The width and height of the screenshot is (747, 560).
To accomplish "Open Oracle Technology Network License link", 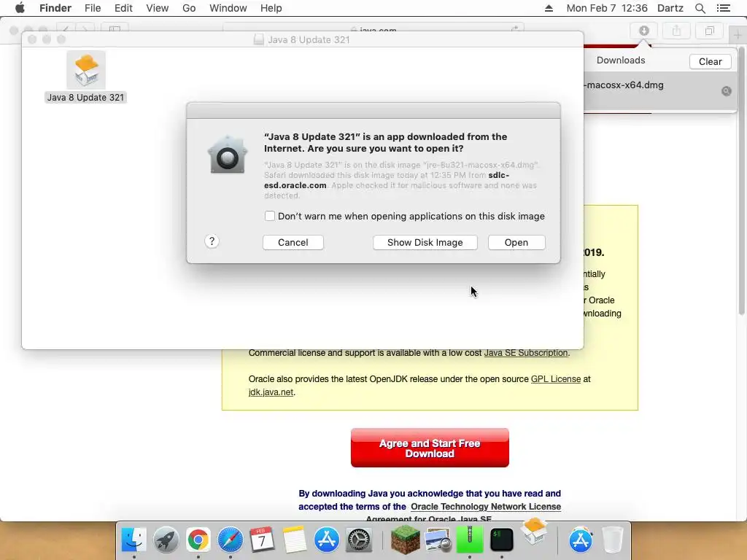I will 486,507.
